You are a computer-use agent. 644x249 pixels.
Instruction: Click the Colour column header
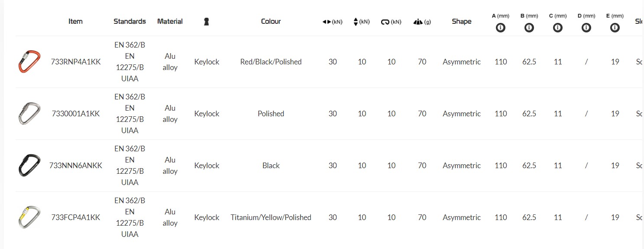(271, 21)
